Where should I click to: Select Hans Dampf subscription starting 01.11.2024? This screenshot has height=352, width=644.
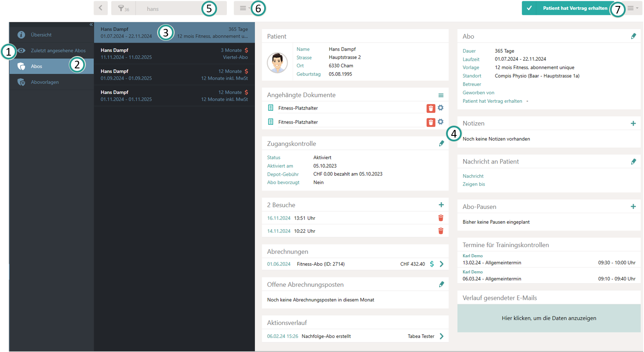(174, 96)
